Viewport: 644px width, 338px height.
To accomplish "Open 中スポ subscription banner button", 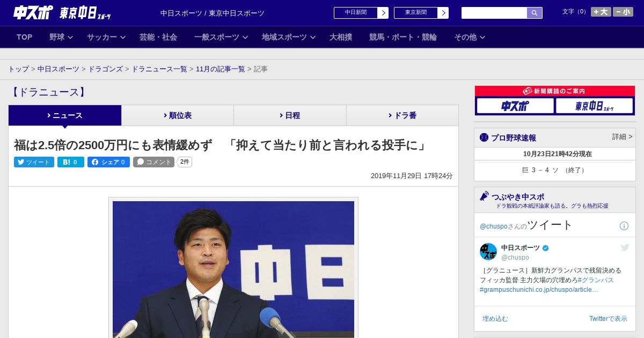I will tap(515, 106).
